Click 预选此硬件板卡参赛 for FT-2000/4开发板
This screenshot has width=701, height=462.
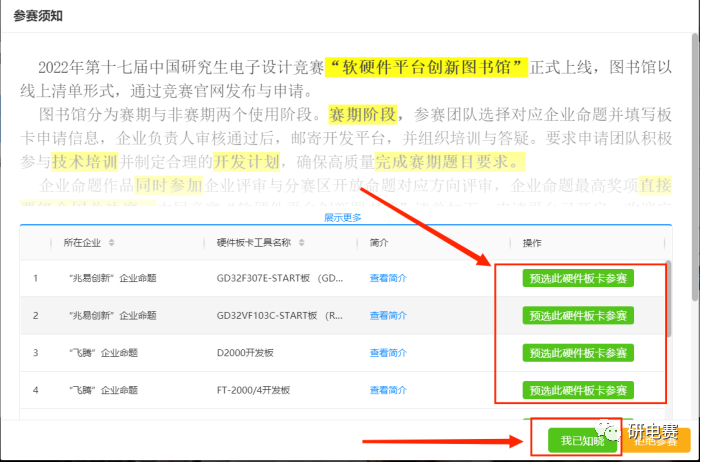[x=578, y=389]
